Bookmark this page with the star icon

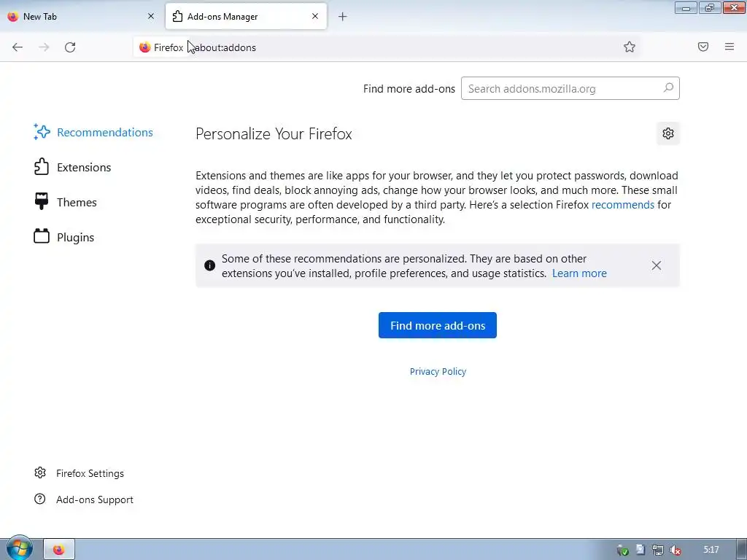630,47
